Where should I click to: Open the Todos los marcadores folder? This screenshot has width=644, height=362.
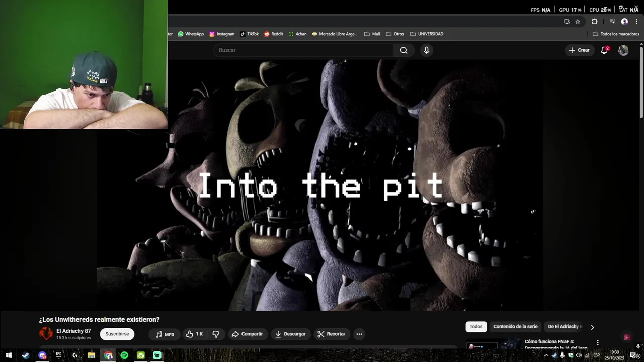pyautogui.click(x=616, y=34)
